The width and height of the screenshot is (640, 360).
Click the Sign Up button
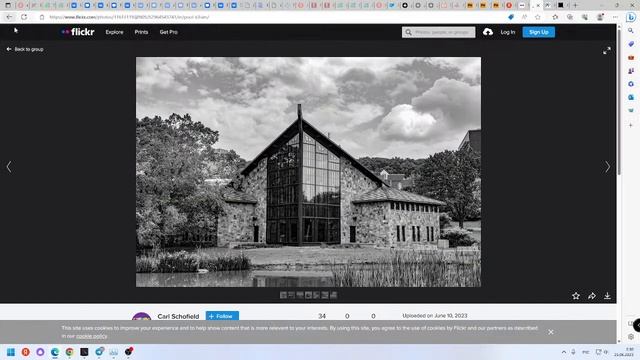[539, 32]
